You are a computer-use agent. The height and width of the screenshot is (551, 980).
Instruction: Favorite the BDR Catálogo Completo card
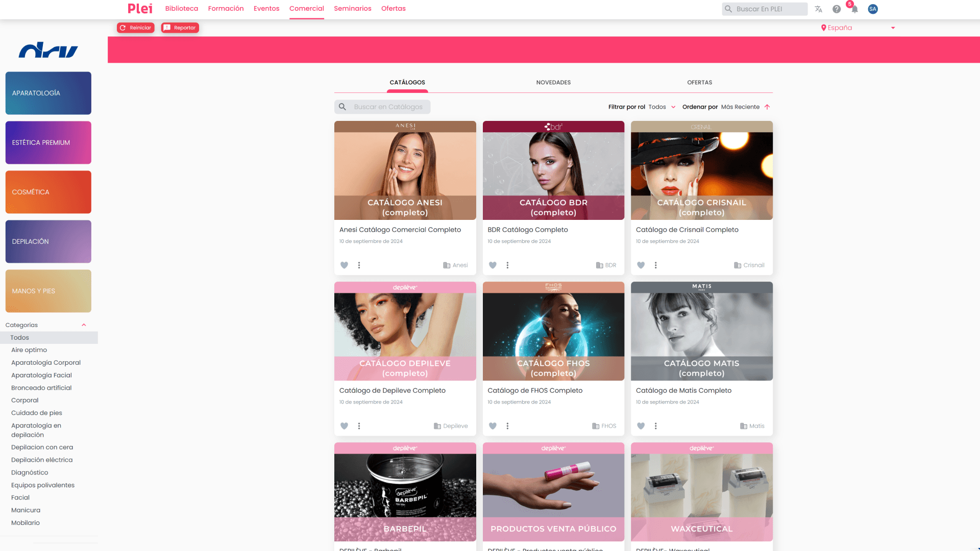[x=493, y=265]
